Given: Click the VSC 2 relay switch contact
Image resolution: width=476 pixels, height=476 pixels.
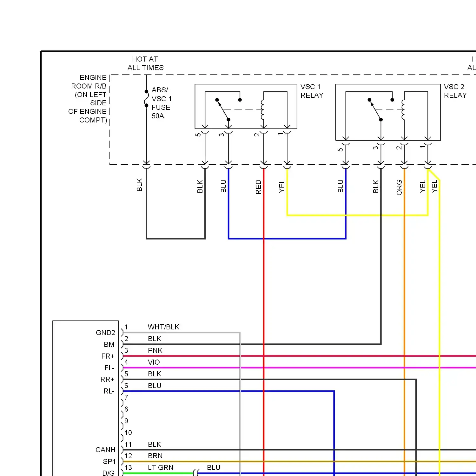Looking at the screenshot, I should pos(375,110).
